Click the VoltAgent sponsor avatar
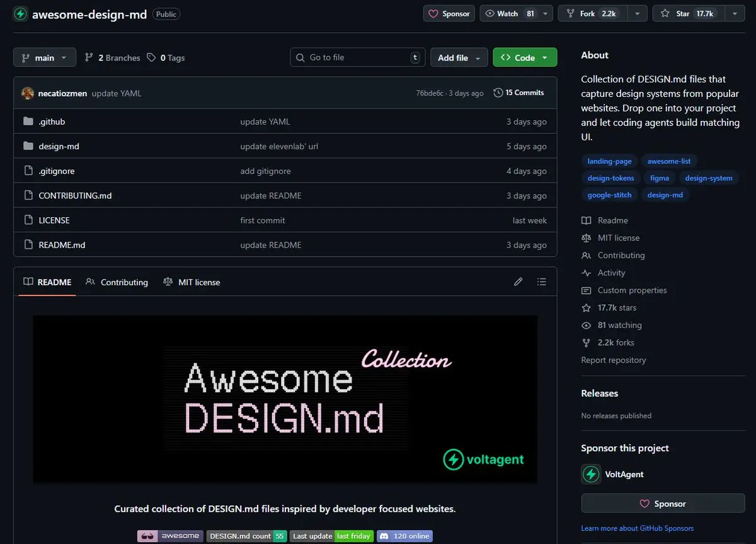 [x=591, y=474]
